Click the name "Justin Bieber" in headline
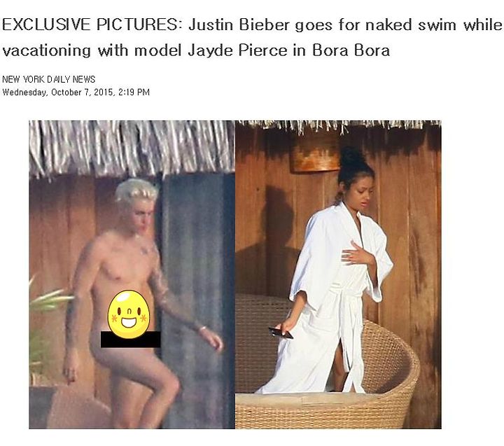The width and height of the screenshot is (504, 446). pos(239,25)
